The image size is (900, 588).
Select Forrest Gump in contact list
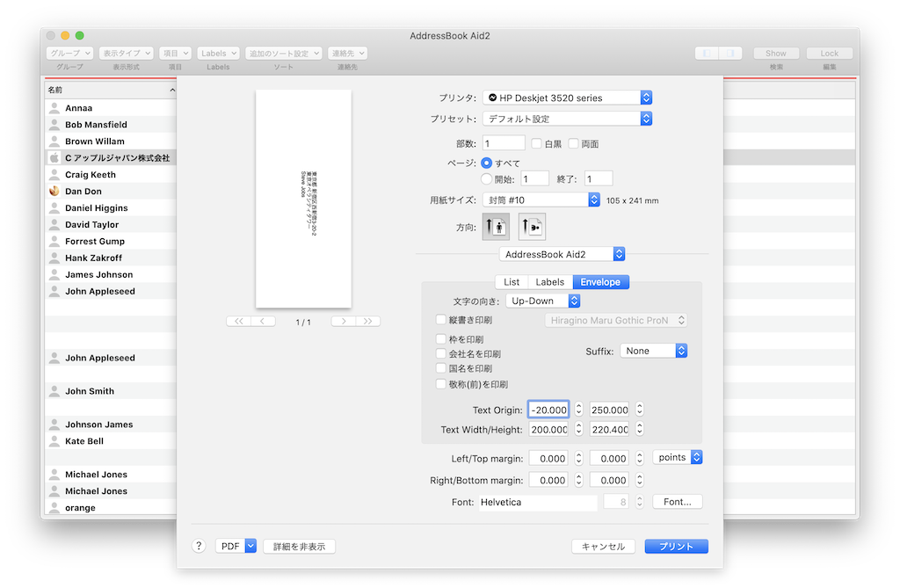tap(111, 241)
